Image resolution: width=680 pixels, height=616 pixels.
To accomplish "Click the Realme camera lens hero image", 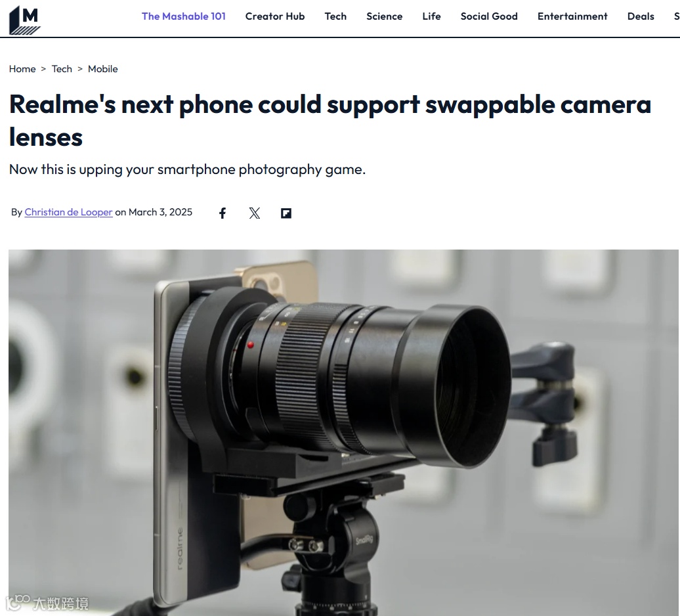I will pyautogui.click(x=343, y=433).
